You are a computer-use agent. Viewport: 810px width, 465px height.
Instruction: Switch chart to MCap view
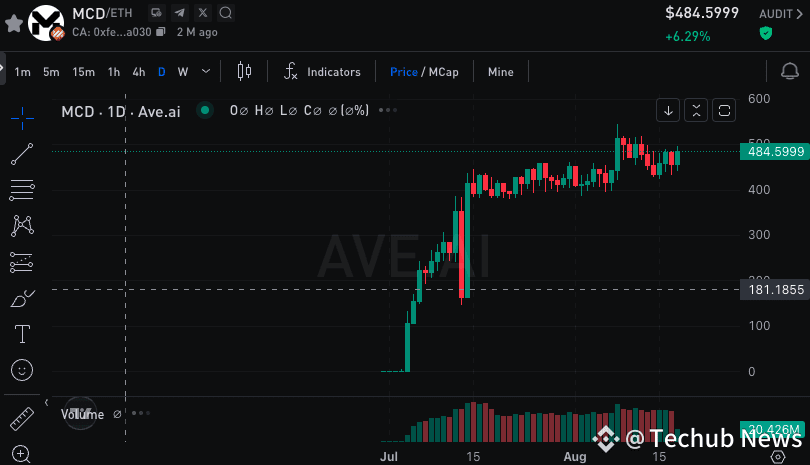coord(443,72)
